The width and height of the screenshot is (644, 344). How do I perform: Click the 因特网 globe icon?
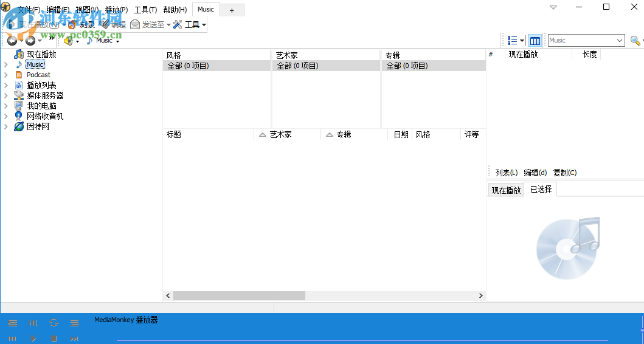point(18,126)
